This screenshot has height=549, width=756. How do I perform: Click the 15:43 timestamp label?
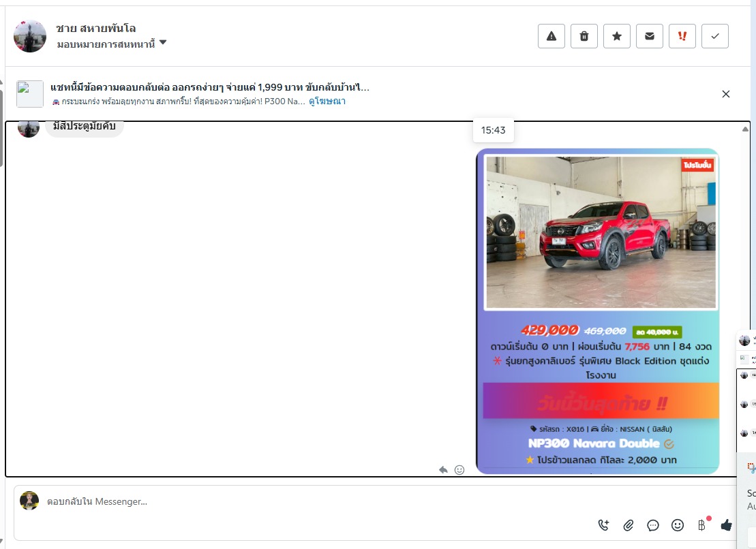click(x=494, y=130)
